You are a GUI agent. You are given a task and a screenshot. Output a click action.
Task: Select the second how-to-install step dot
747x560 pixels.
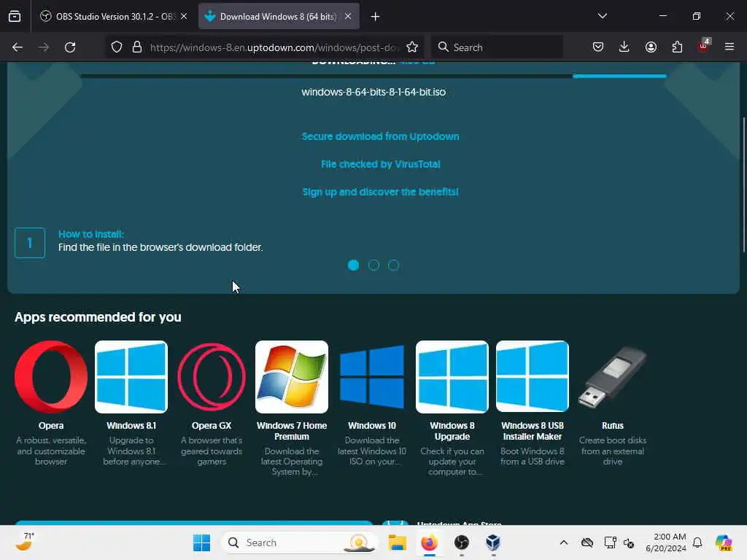point(373,265)
